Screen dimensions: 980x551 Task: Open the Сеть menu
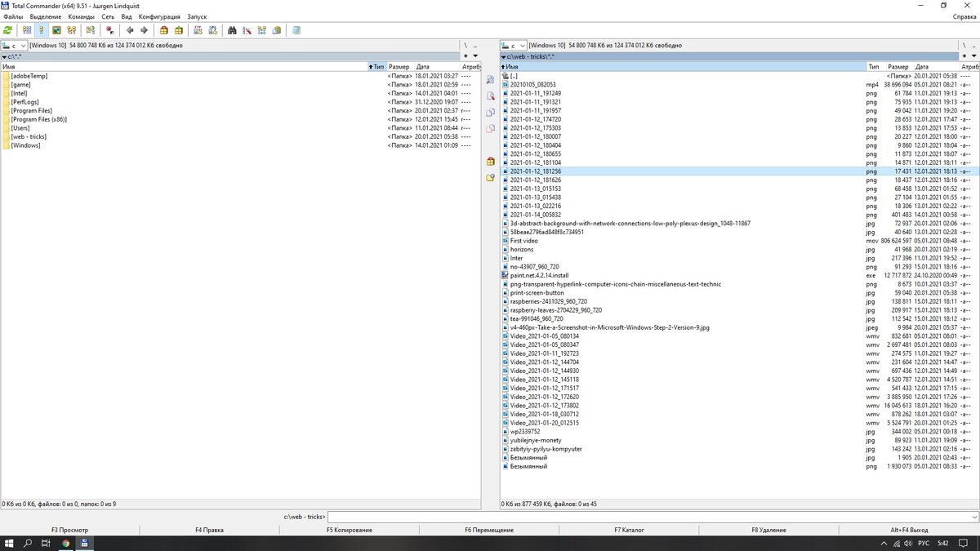coord(108,16)
